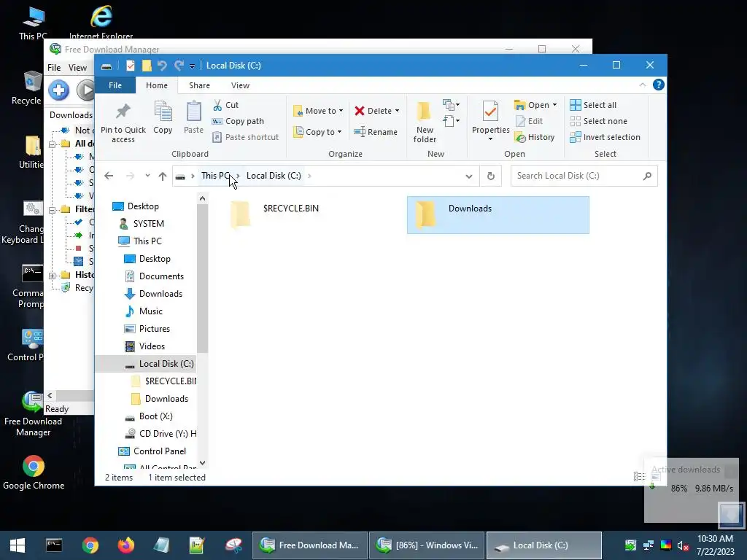Click navigation pane scroll down arrow

(x=203, y=463)
